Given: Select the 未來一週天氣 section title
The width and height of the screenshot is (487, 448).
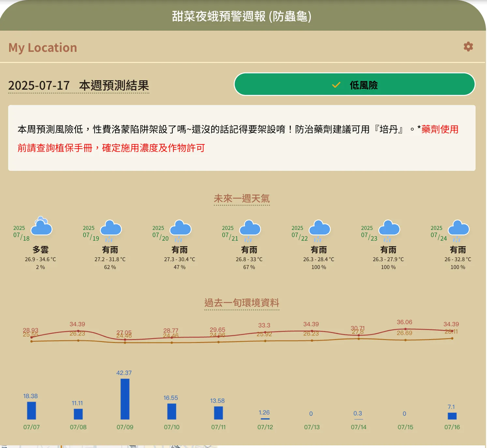Looking at the screenshot, I should [242, 199].
